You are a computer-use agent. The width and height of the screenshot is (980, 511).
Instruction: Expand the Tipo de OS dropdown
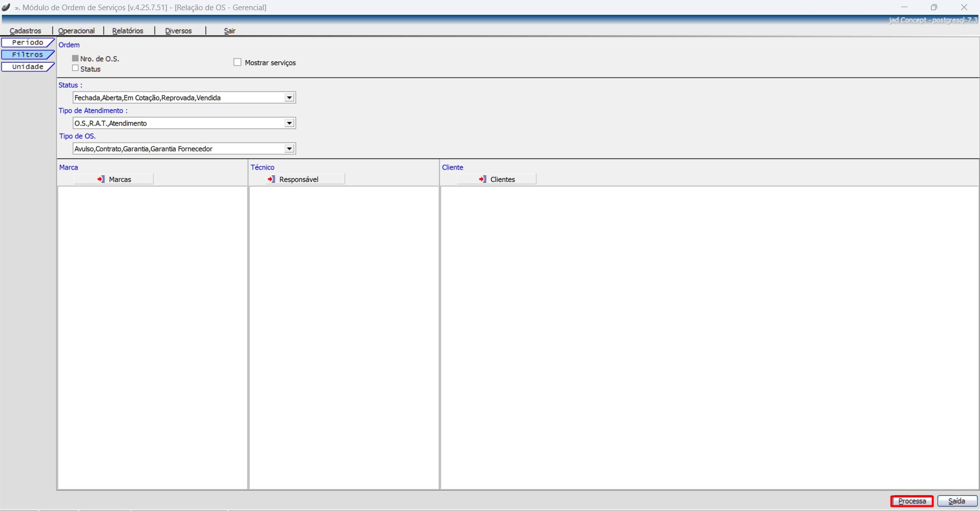(289, 149)
